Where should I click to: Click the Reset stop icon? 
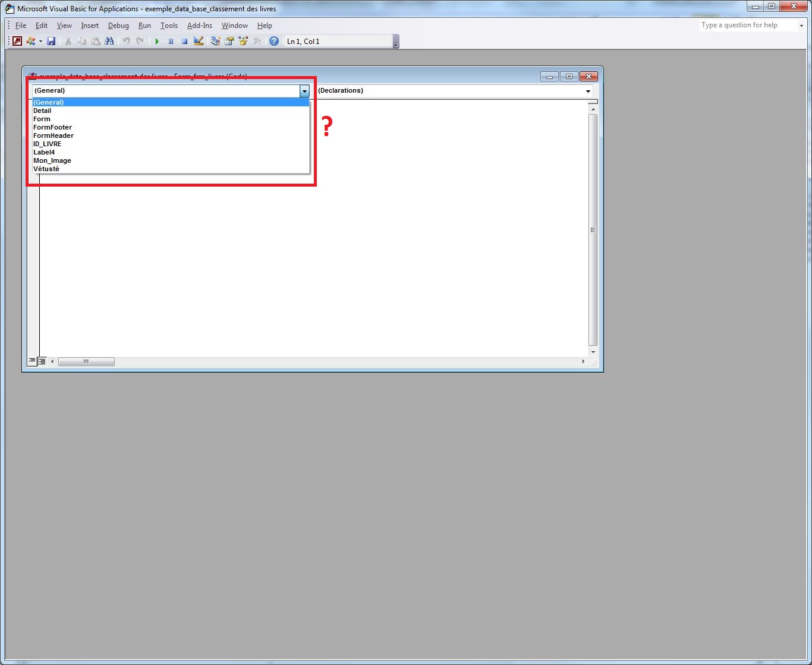coord(184,41)
